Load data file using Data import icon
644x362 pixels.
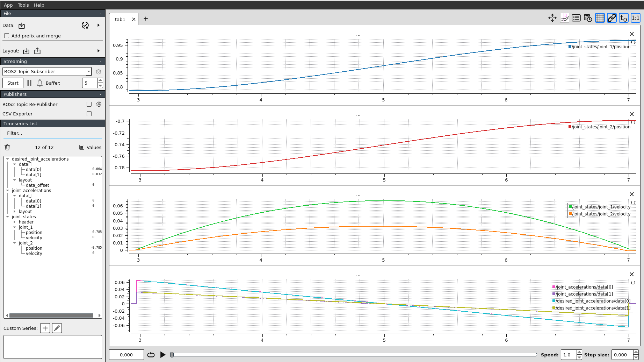point(22,26)
